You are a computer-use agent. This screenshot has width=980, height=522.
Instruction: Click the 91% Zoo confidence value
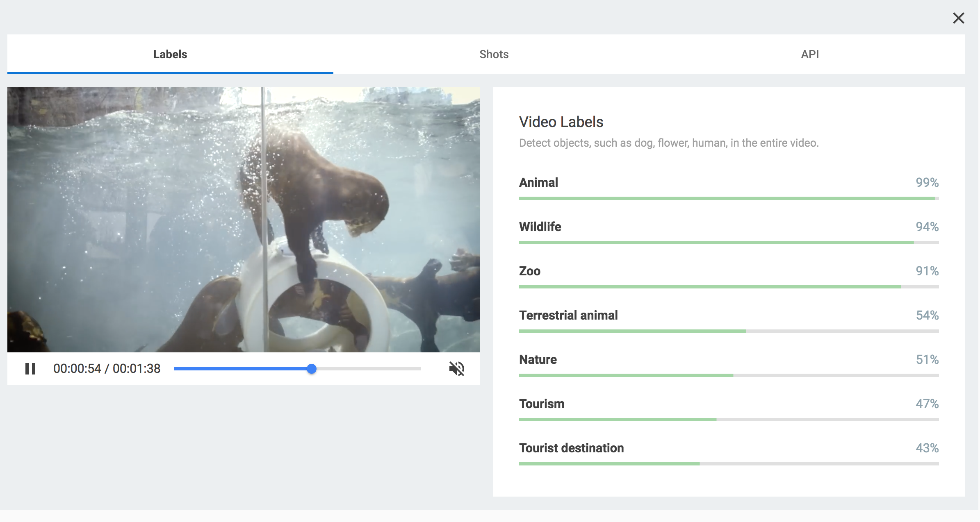927,271
